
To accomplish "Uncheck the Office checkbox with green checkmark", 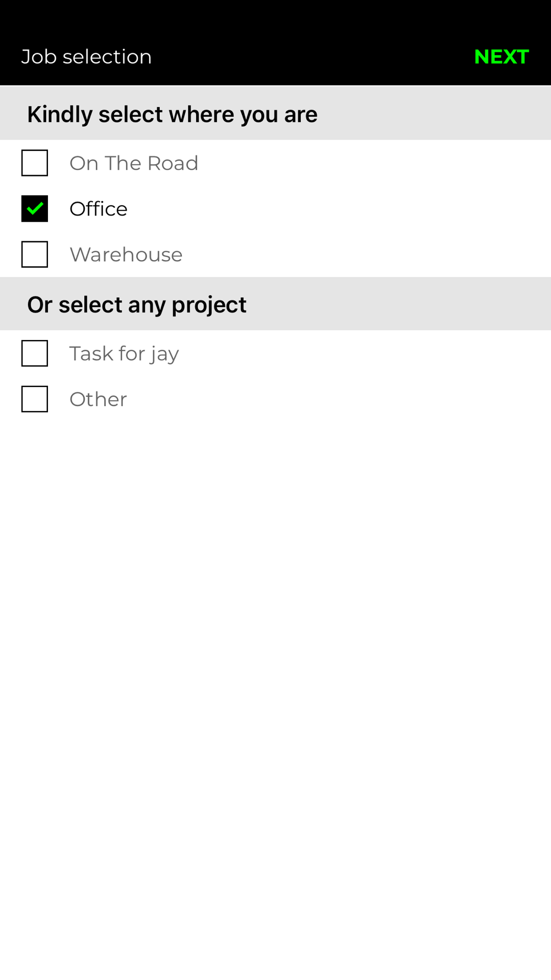I will point(35,209).
